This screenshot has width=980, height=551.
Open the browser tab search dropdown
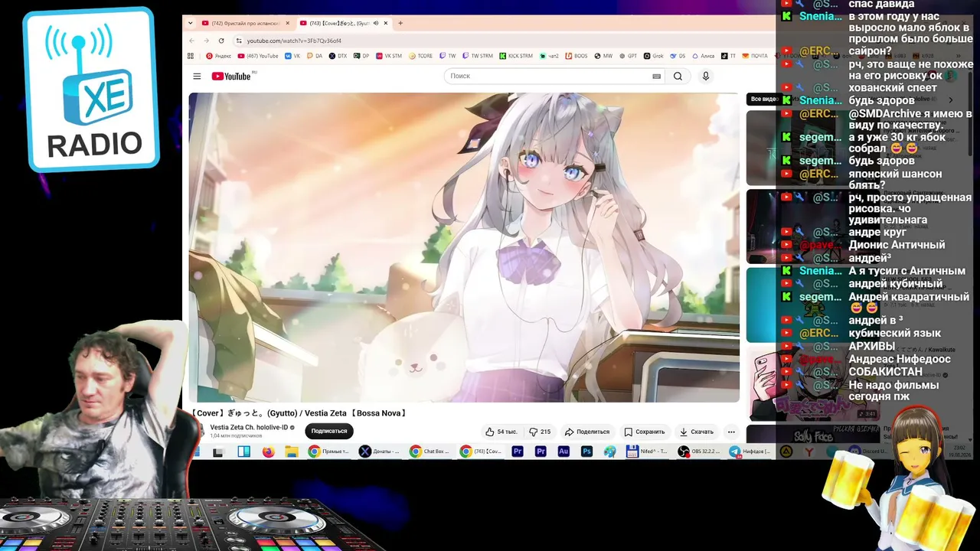[x=190, y=23]
